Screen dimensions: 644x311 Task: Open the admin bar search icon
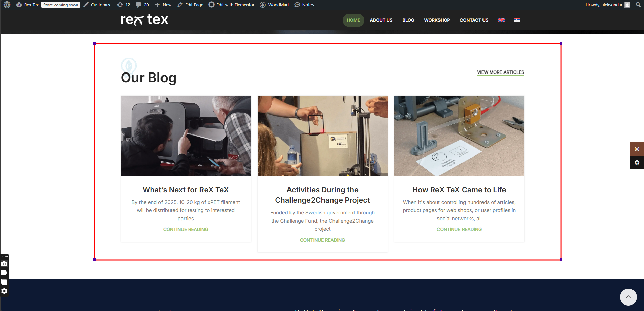click(x=638, y=5)
